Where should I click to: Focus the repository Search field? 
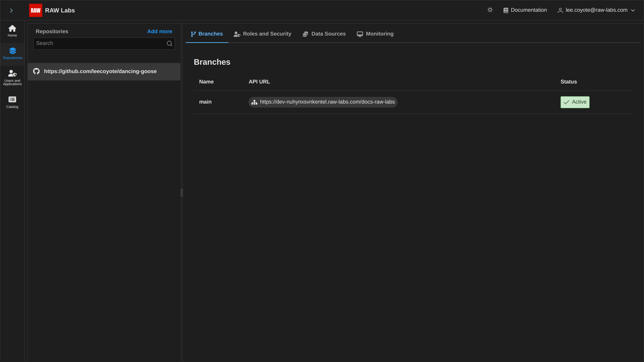(104, 43)
